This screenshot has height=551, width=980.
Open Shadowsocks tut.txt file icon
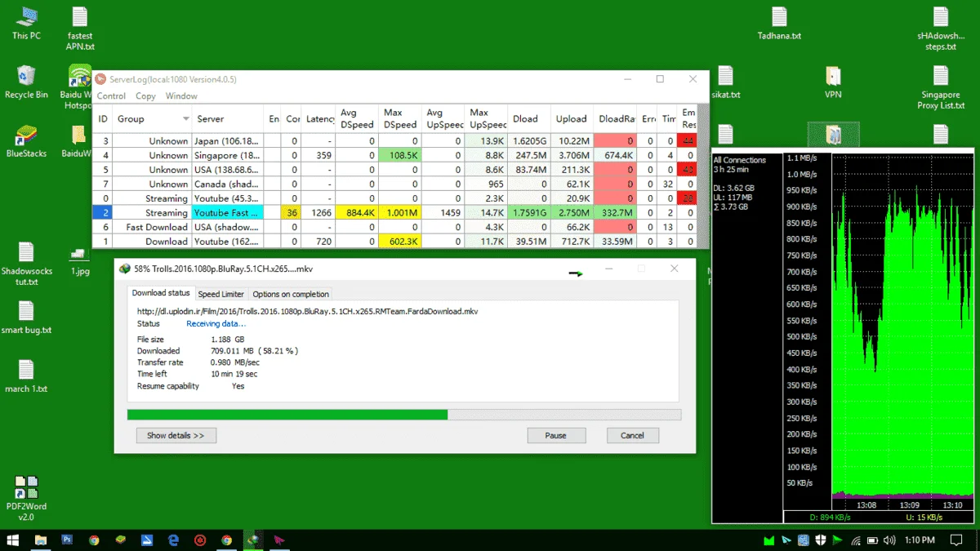(26, 264)
